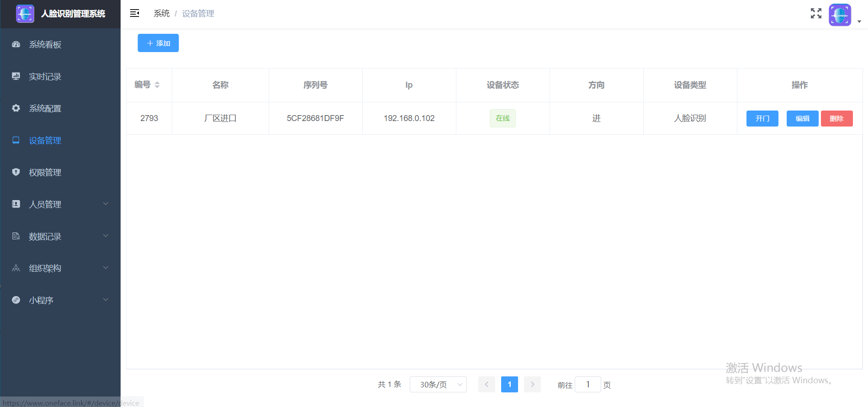Expand the 人员管理 submenu chevron
Viewport: 868px width, 407px height.
tap(106, 204)
